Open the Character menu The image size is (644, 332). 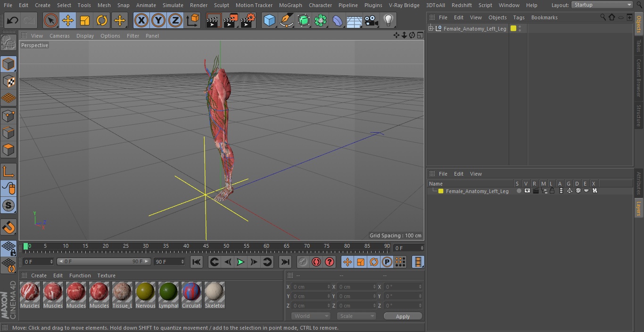[x=321, y=5]
